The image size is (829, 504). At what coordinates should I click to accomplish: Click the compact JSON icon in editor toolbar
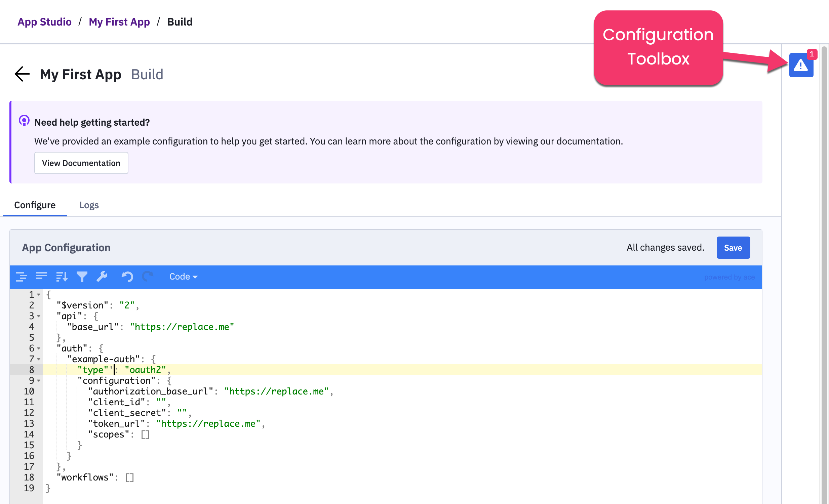(42, 277)
